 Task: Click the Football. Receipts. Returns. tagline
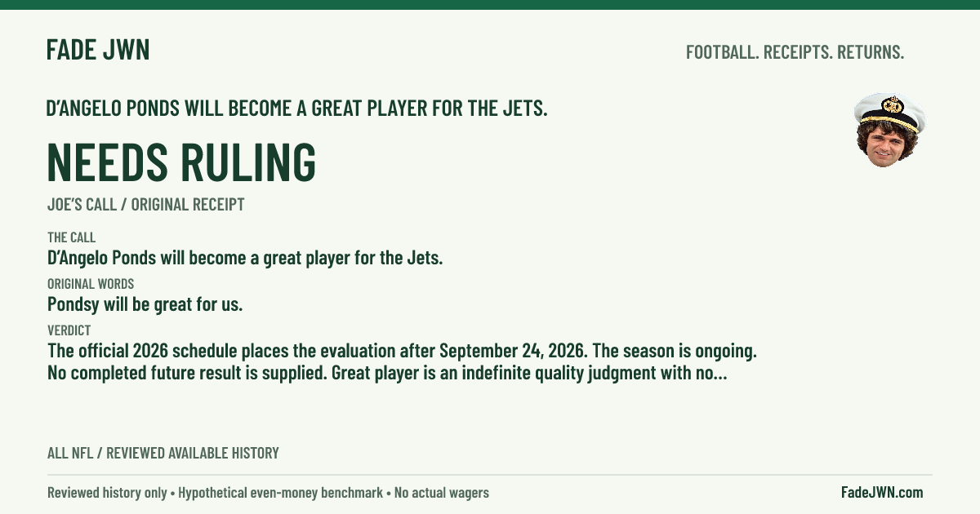point(795,52)
